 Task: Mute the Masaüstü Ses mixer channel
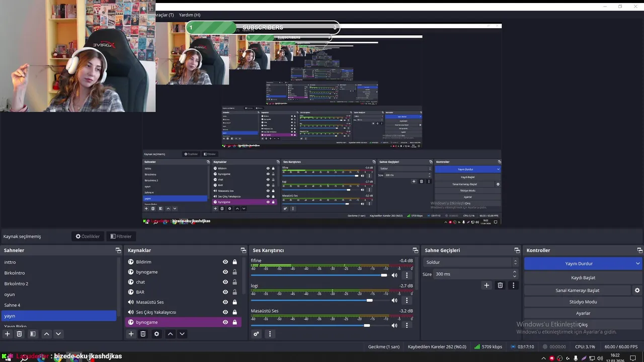(394, 325)
